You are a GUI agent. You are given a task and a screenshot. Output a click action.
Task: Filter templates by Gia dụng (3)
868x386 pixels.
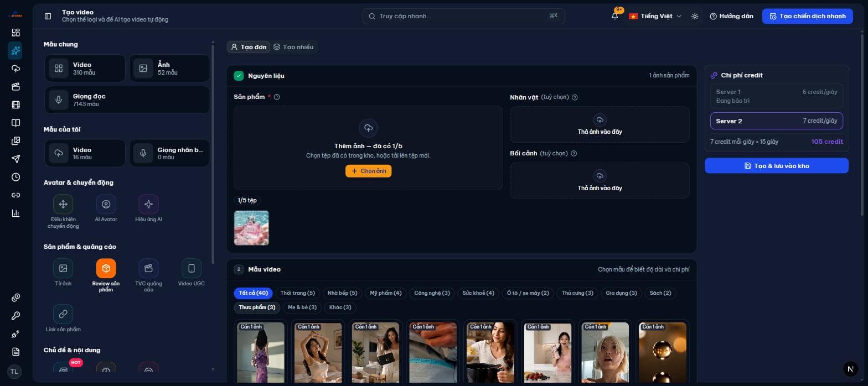(621, 293)
